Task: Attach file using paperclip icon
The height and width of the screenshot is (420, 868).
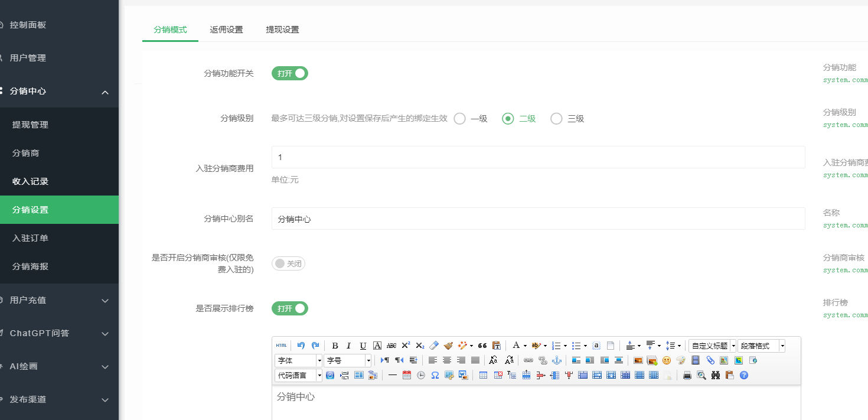Action: click(710, 360)
